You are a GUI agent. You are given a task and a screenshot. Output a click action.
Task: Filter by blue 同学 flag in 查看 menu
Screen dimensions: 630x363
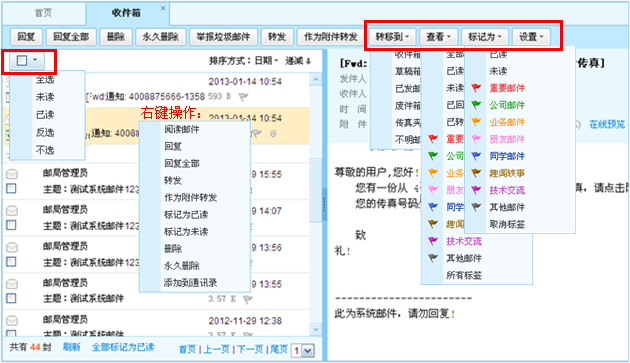[x=433, y=207]
